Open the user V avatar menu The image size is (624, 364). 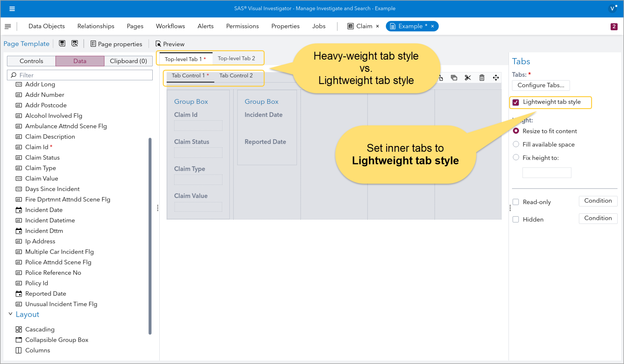coord(612,9)
